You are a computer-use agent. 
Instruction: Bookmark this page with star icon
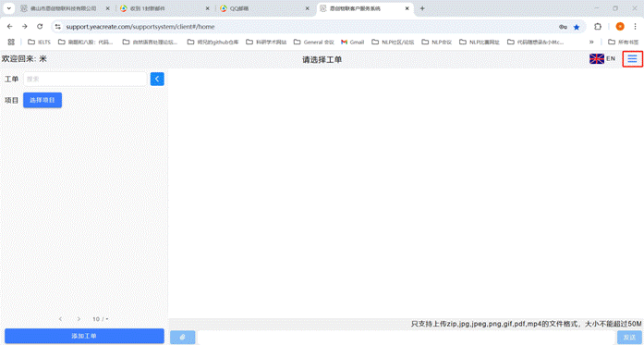point(577,27)
